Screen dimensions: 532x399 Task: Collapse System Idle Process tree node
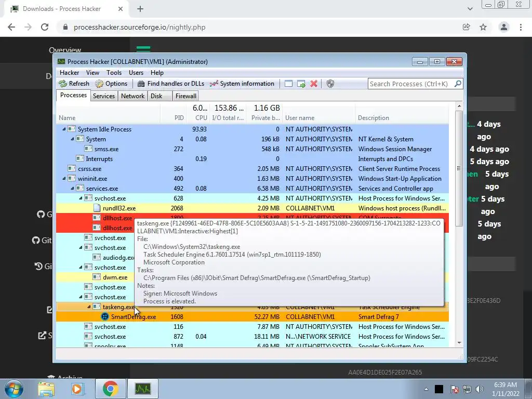pos(64,129)
